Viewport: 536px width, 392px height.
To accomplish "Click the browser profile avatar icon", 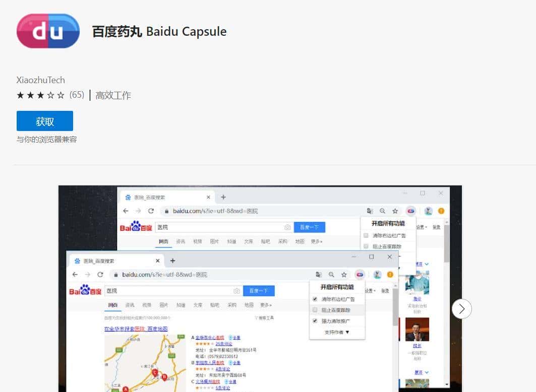I will (377, 274).
